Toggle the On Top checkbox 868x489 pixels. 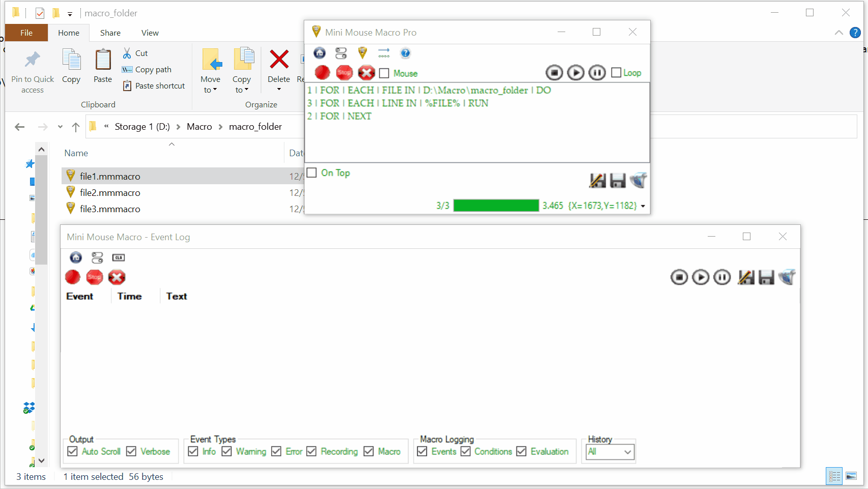tap(312, 172)
